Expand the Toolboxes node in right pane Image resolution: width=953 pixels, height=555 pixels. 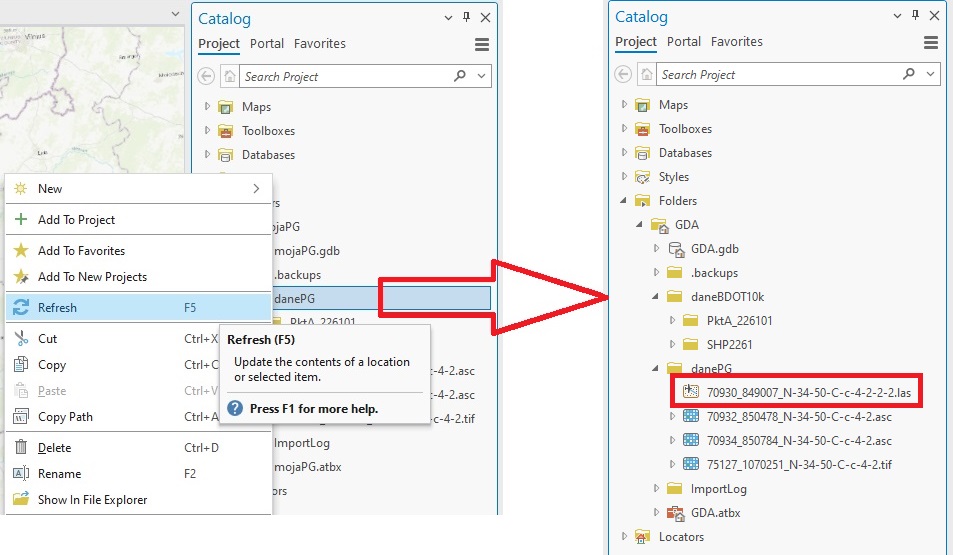tap(625, 129)
